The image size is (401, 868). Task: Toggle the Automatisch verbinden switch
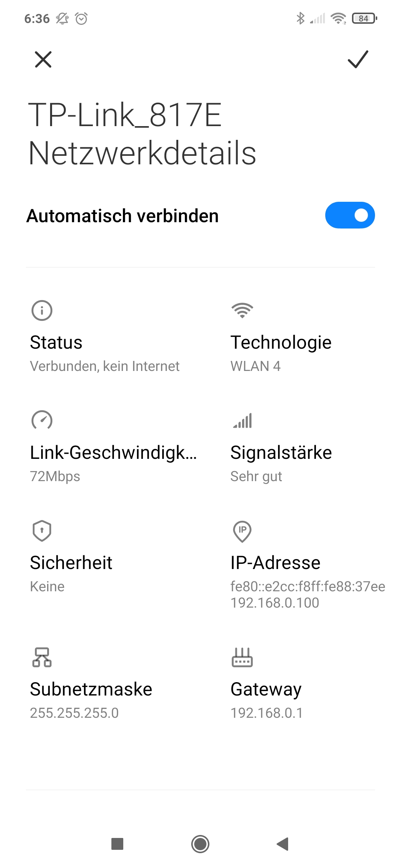click(350, 215)
